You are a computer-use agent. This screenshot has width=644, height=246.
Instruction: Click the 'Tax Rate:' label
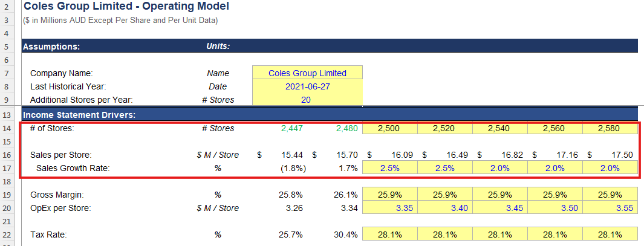(48, 235)
